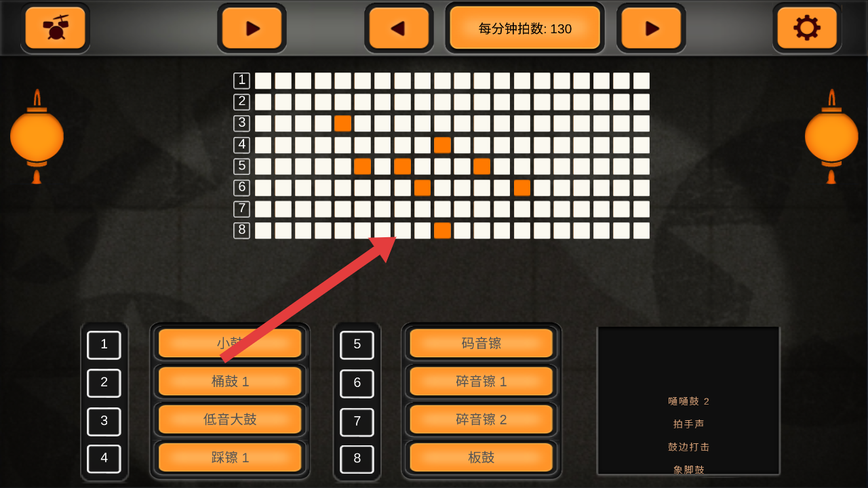This screenshot has height=488, width=868.
Task: Choose the 低音大鼓 instrument
Action: click(x=230, y=420)
